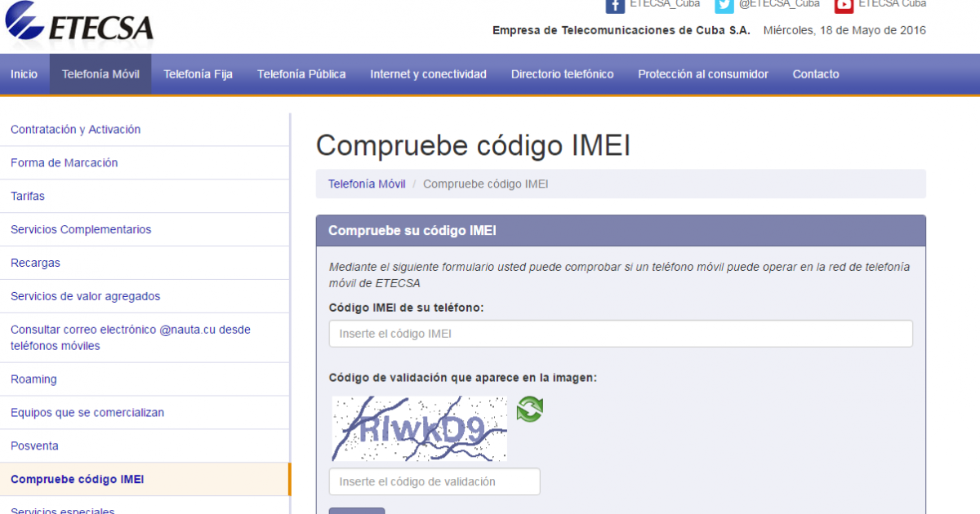Open the Contacto menu item
The width and height of the screenshot is (980, 514).
tap(816, 74)
